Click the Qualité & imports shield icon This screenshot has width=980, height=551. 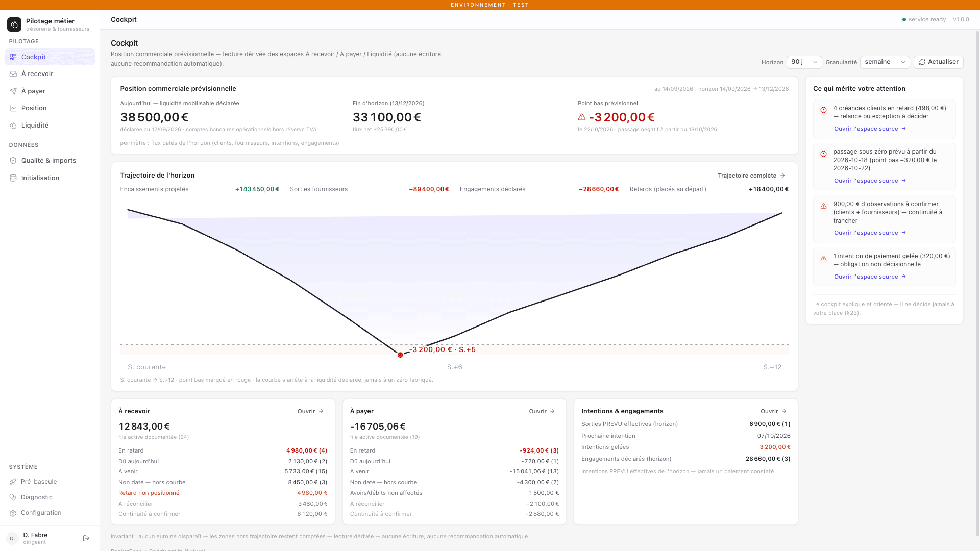click(x=13, y=161)
